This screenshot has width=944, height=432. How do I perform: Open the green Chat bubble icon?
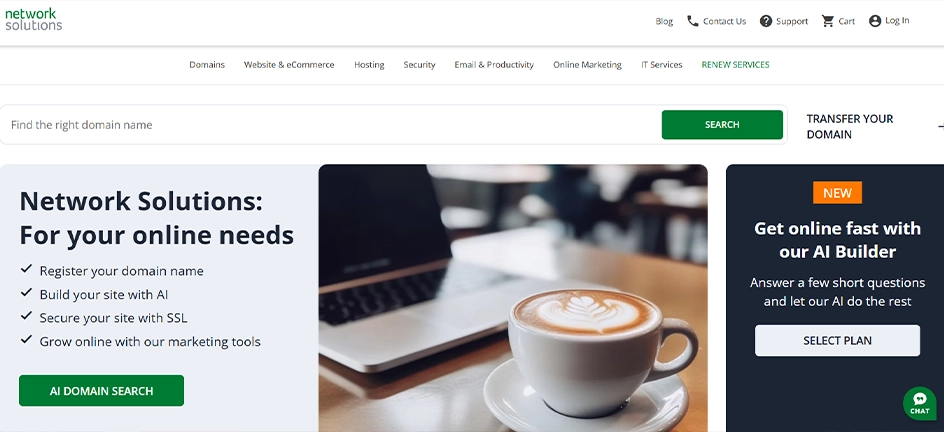tap(919, 403)
